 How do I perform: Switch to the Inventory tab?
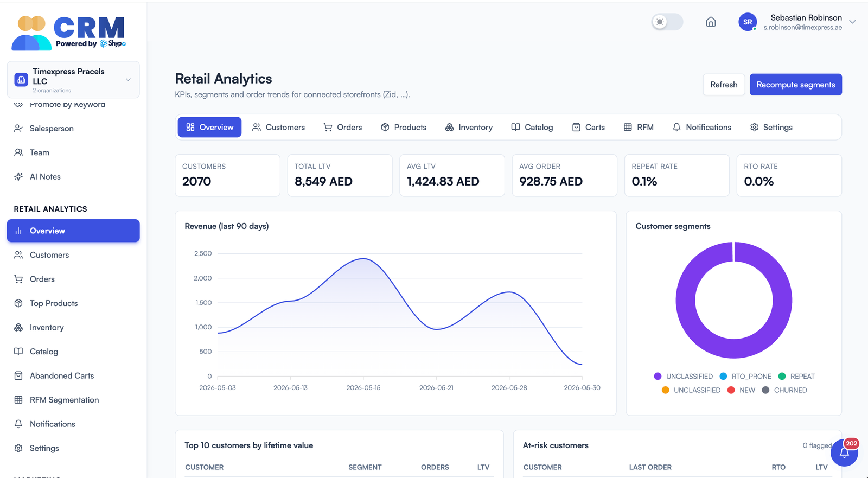tap(469, 127)
